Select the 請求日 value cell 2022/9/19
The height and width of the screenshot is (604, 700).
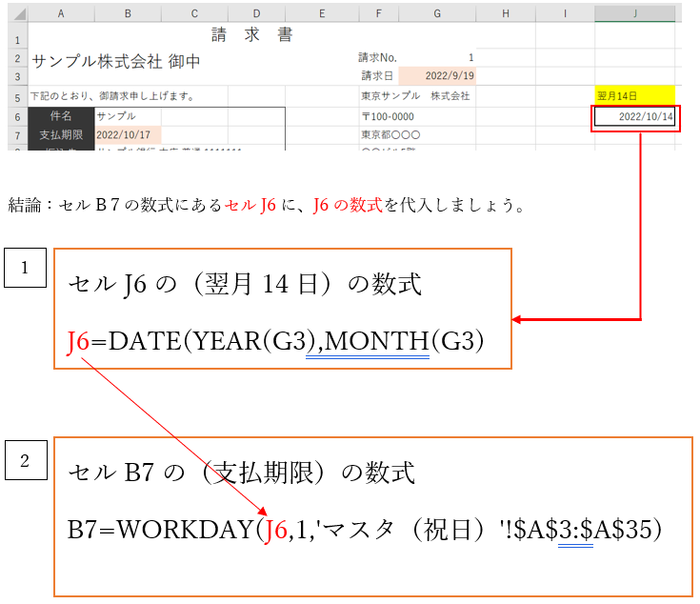[x=437, y=76]
